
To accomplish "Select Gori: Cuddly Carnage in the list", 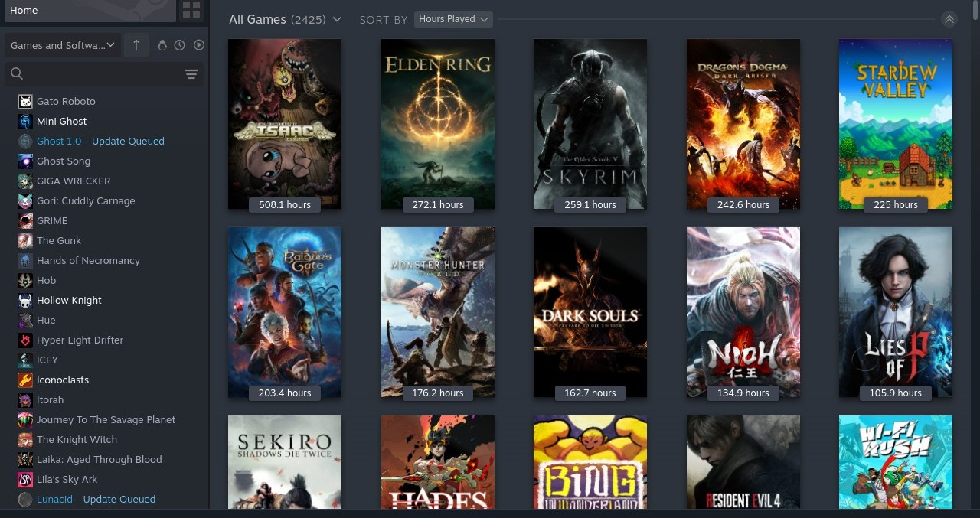I will pos(86,200).
